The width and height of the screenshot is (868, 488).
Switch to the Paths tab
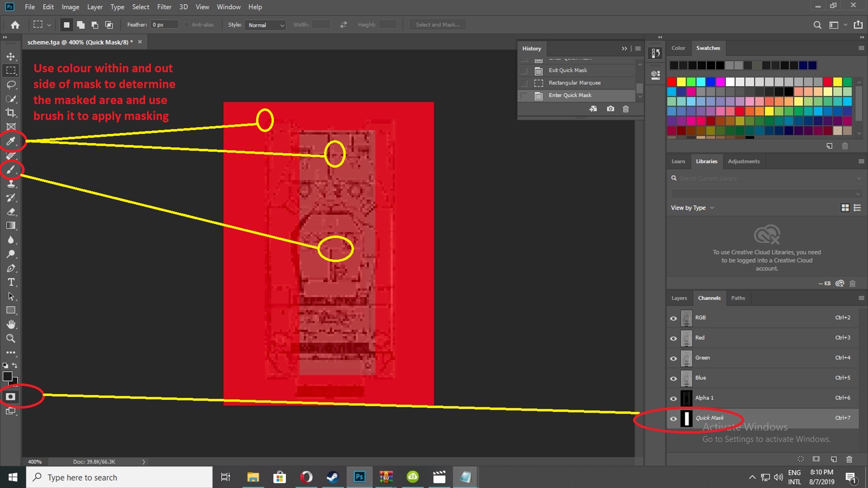pyautogui.click(x=738, y=298)
